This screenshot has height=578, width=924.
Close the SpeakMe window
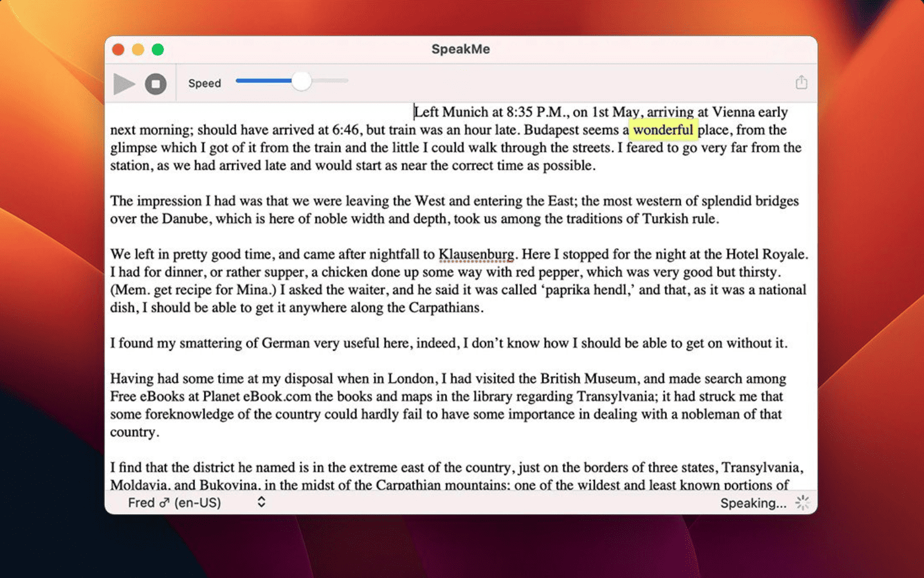coord(118,50)
